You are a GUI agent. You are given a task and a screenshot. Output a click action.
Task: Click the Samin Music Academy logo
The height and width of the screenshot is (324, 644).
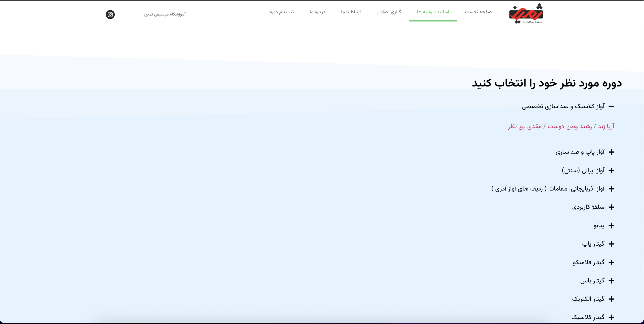tap(526, 14)
